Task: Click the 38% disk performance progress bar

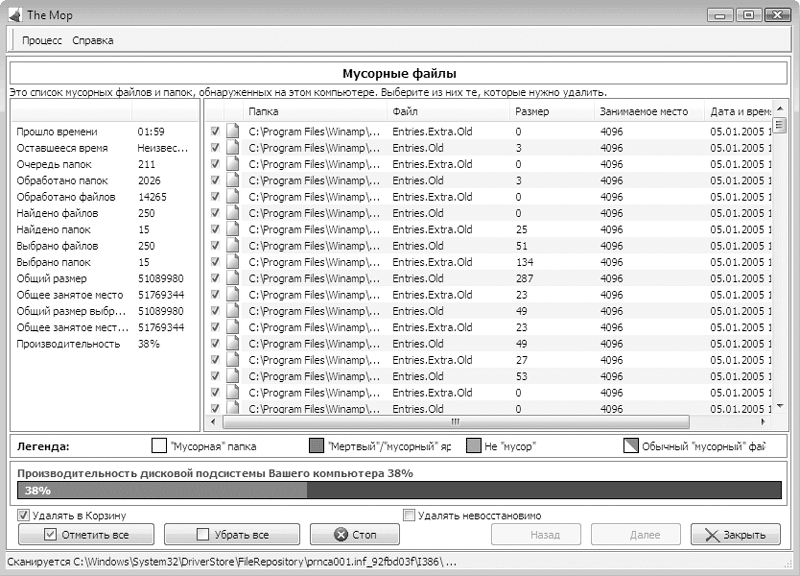Action: [400, 491]
